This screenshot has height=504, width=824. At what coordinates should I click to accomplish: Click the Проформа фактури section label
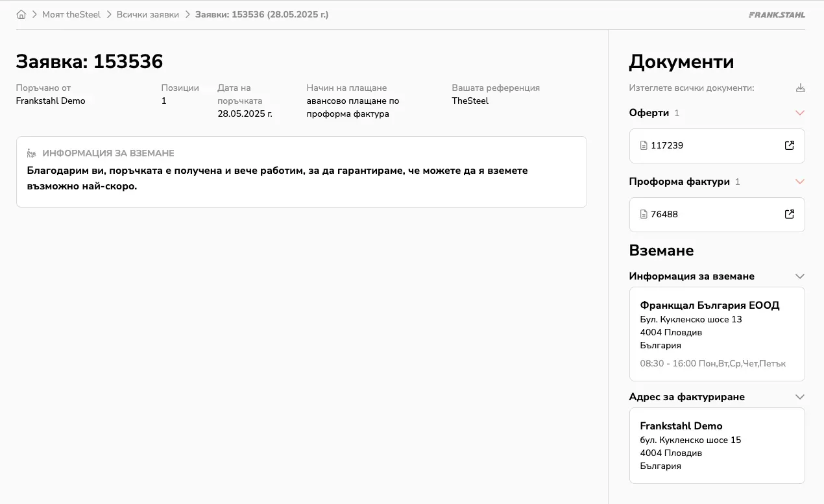coord(679,182)
